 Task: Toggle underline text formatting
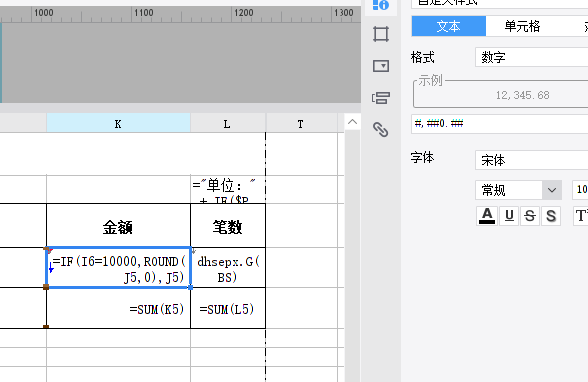pos(509,216)
